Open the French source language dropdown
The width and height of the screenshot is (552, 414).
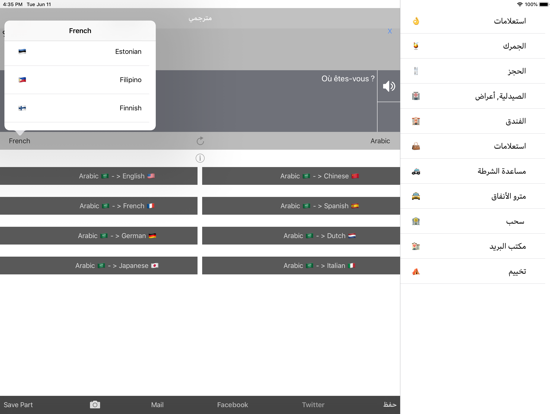(x=19, y=141)
